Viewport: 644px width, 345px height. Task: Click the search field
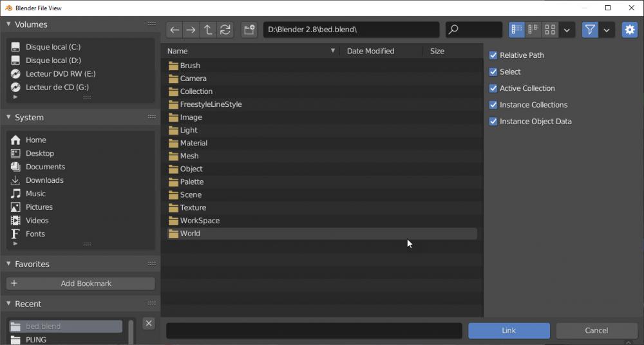(x=474, y=30)
